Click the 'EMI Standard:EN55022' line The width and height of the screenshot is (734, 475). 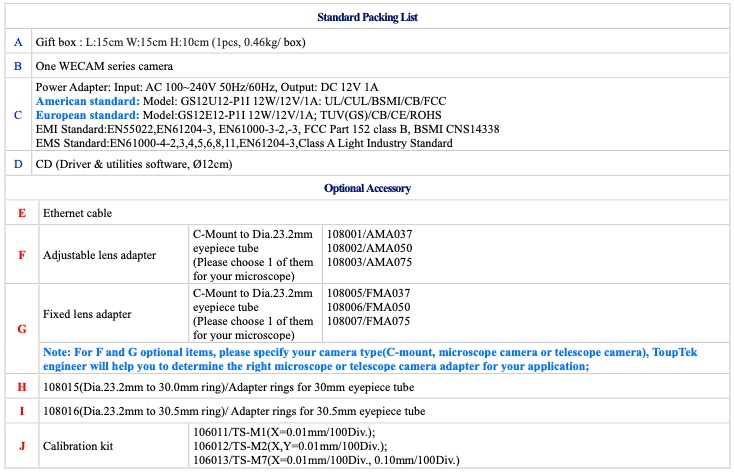[267, 129]
